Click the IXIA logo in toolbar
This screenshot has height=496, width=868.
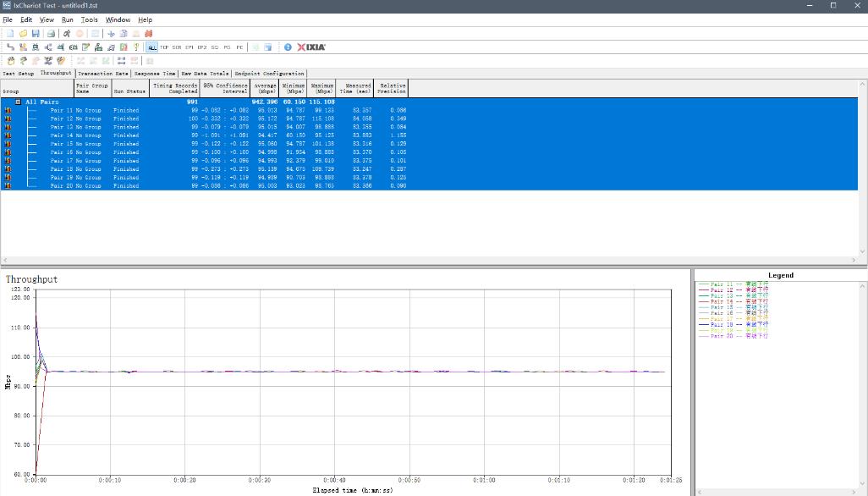310,47
